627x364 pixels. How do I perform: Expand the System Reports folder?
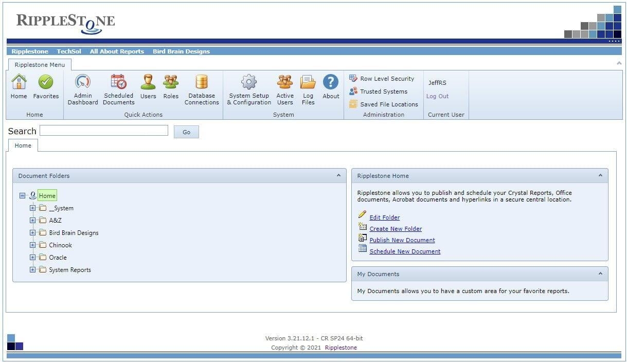tap(33, 269)
